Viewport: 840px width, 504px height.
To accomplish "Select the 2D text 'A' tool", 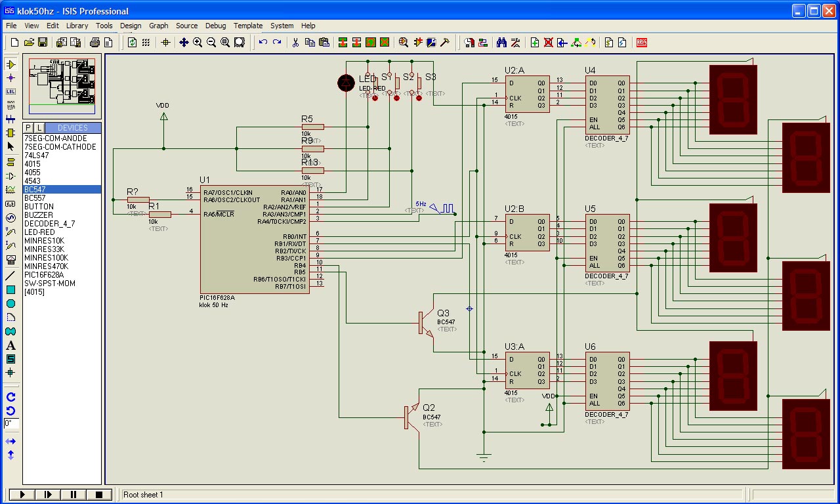I will coord(10,346).
